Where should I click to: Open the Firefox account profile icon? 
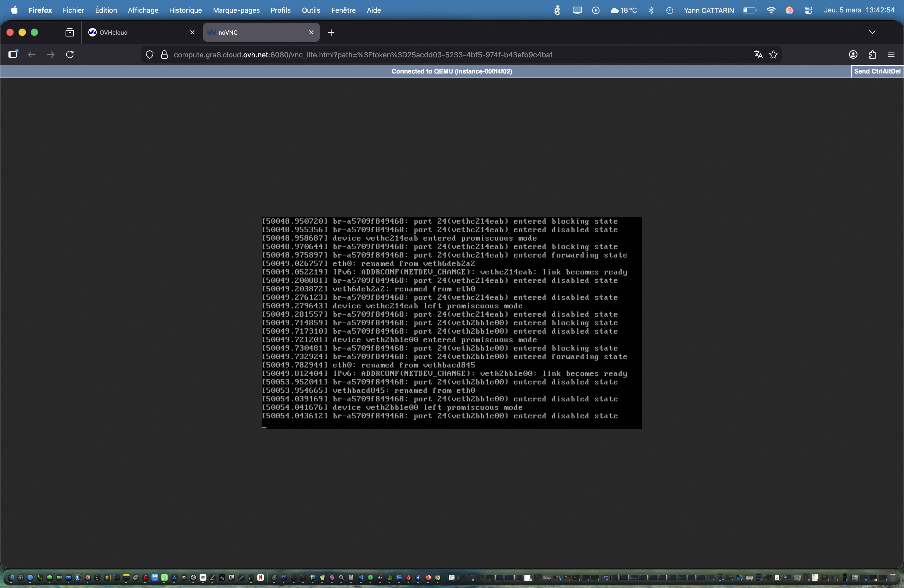tap(853, 55)
